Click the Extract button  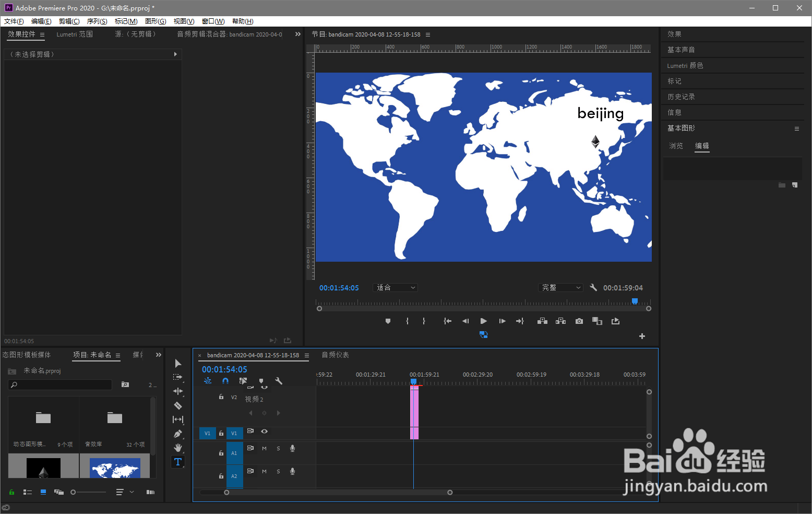click(560, 321)
